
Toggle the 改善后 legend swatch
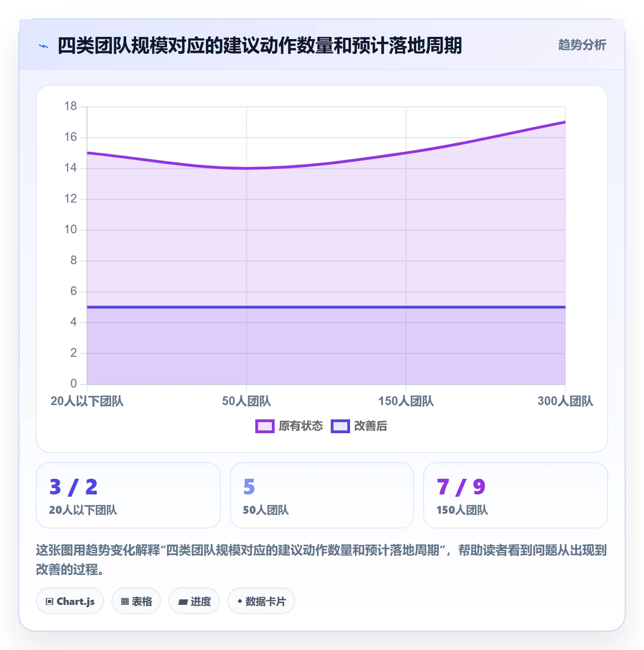[340, 426]
